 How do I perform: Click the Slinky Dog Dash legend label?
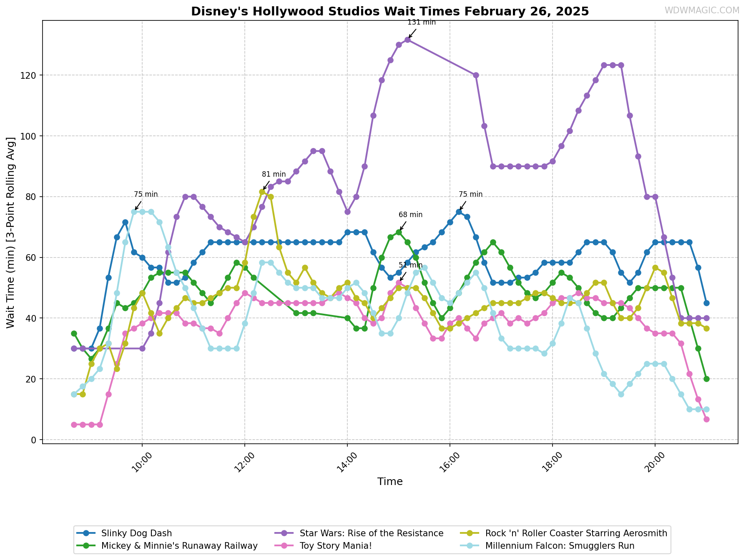(137, 533)
